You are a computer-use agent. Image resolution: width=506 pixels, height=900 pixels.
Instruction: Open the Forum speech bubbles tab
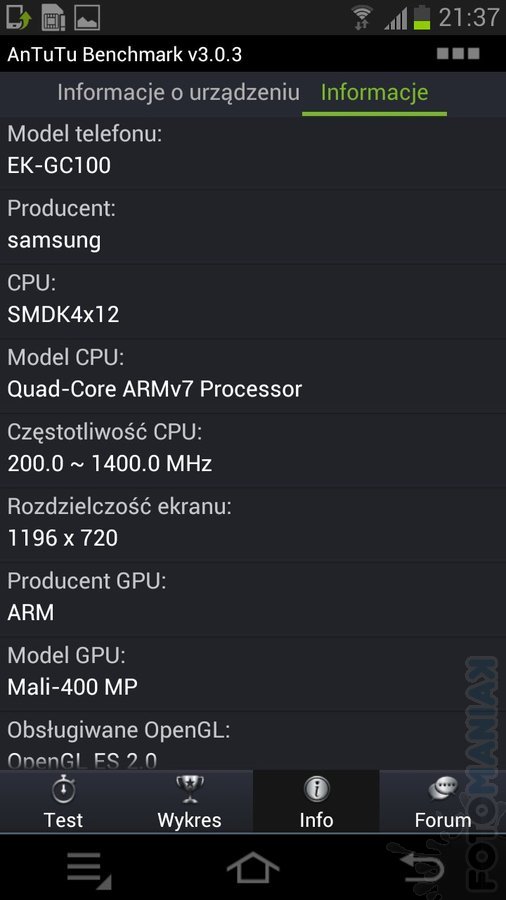coord(442,801)
